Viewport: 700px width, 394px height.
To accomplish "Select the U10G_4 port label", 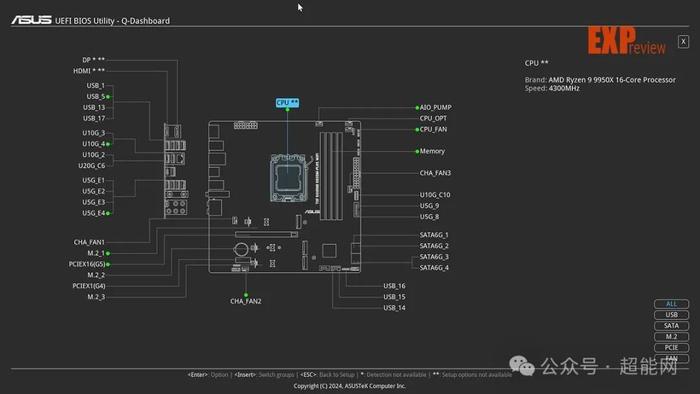I will point(93,144).
